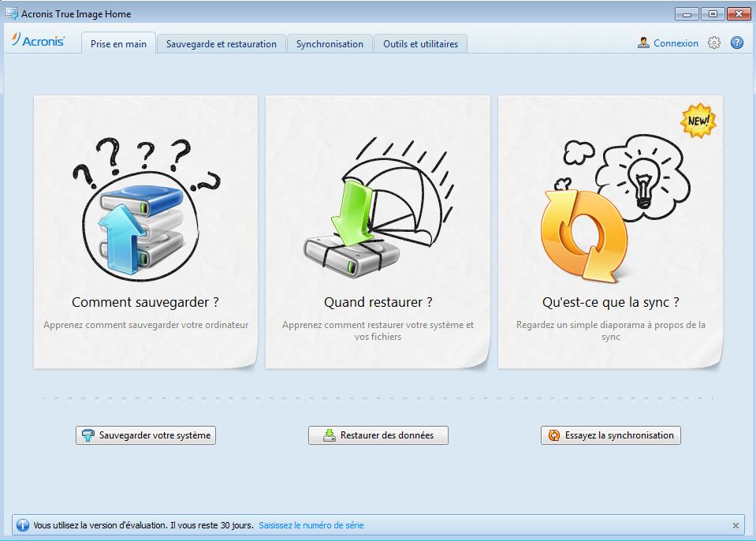
Task: Dismiss the evaluation notification bar
Action: coord(736,525)
